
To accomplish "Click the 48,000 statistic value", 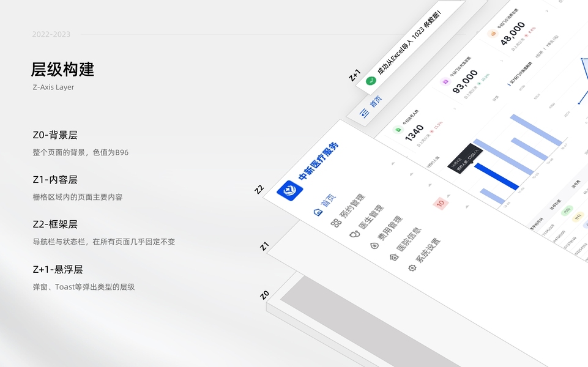I will (x=513, y=34).
